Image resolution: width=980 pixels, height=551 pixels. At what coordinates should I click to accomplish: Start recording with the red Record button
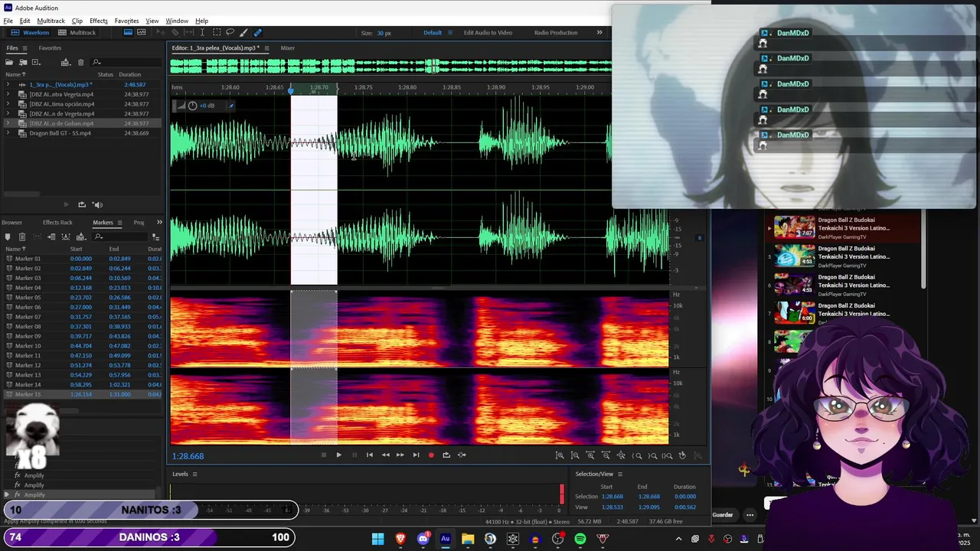(x=431, y=455)
